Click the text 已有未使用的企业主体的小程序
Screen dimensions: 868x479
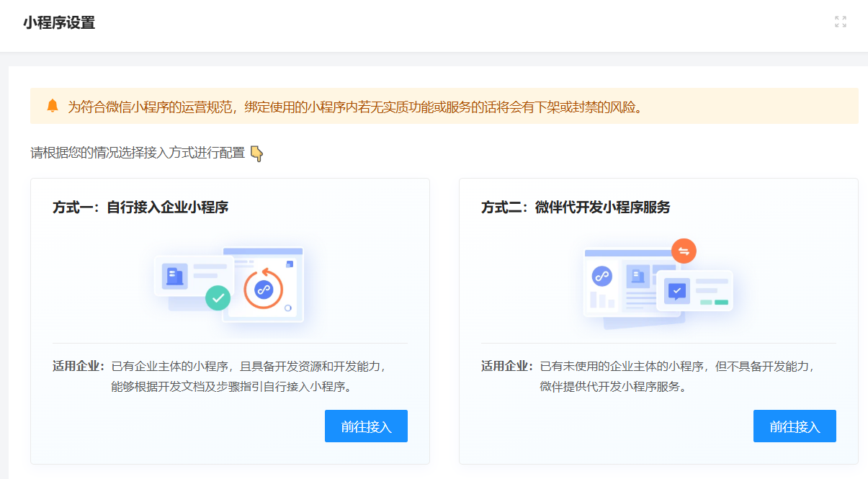tap(622, 366)
